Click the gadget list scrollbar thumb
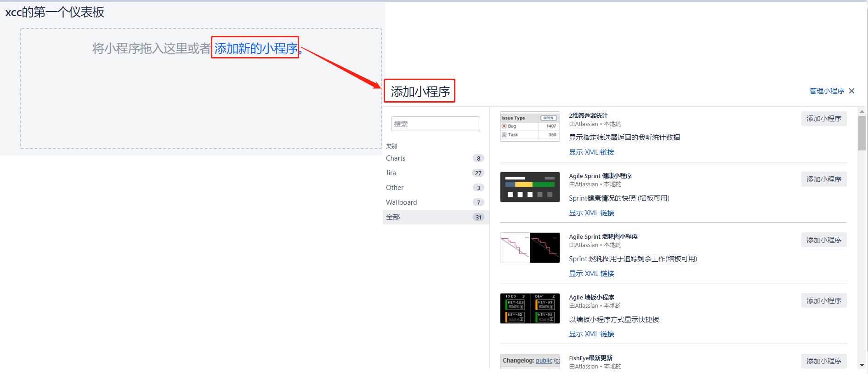 tap(862, 133)
